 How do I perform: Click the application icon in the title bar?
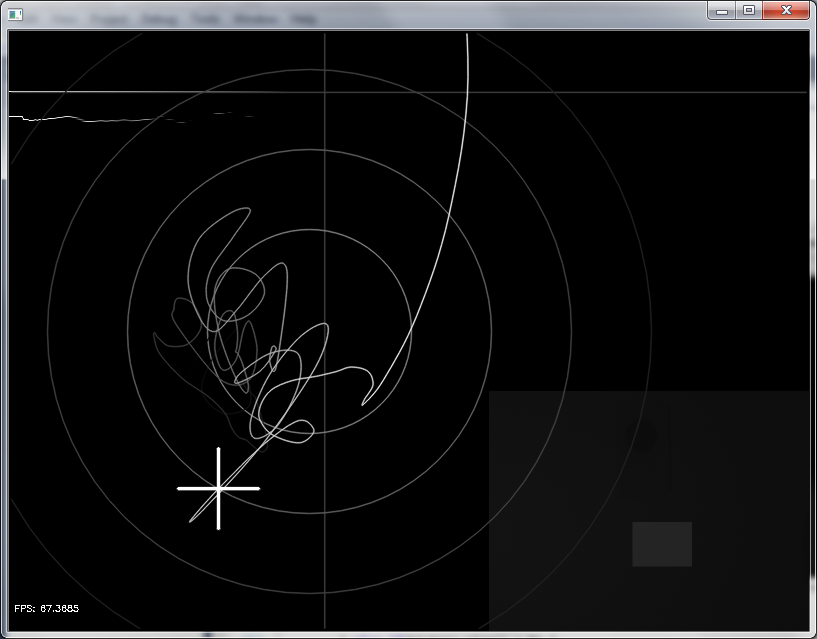[x=15, y=15]
